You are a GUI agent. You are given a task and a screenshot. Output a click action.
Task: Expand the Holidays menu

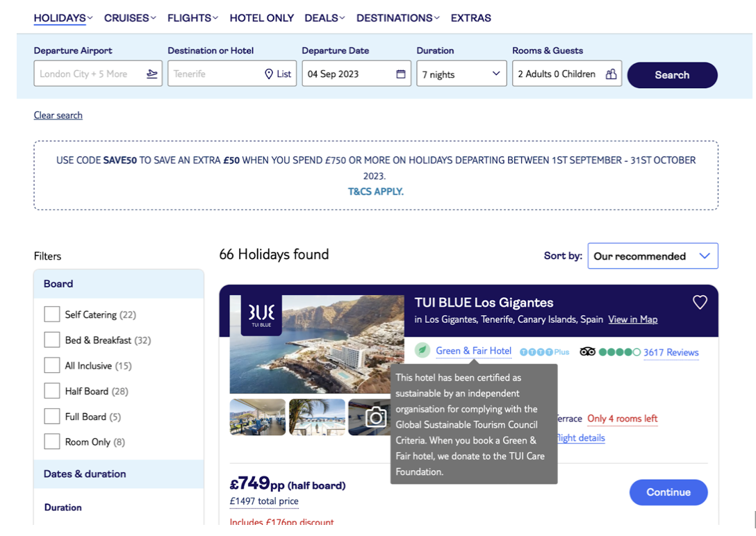point(63,18)
